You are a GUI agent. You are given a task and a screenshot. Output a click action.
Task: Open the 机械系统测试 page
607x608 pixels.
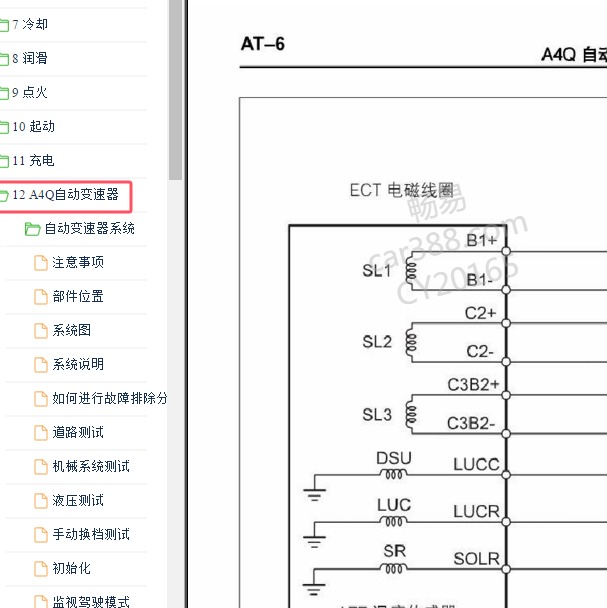(91, 466)
